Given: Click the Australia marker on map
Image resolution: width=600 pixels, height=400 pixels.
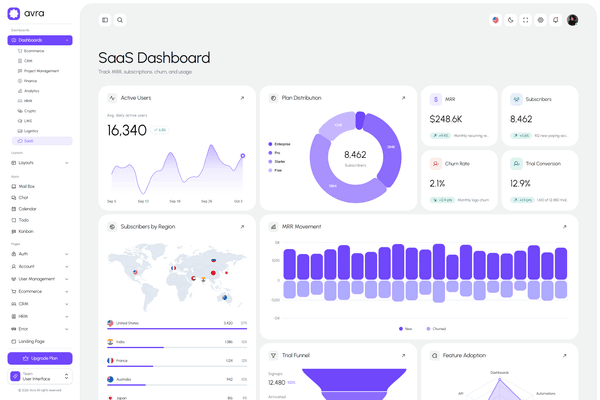Looking at the screenshot, I should pyautogui.click(x=225, y=297).
